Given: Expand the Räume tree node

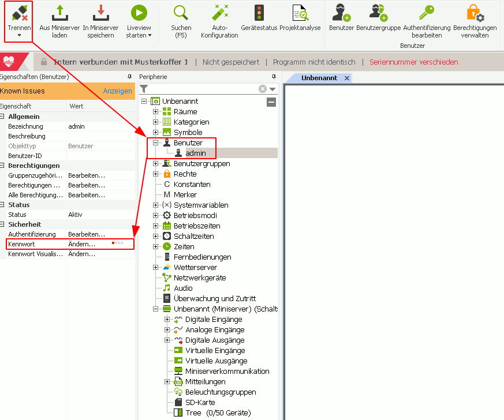Looking at the screenshot, I should coord(155,112).
